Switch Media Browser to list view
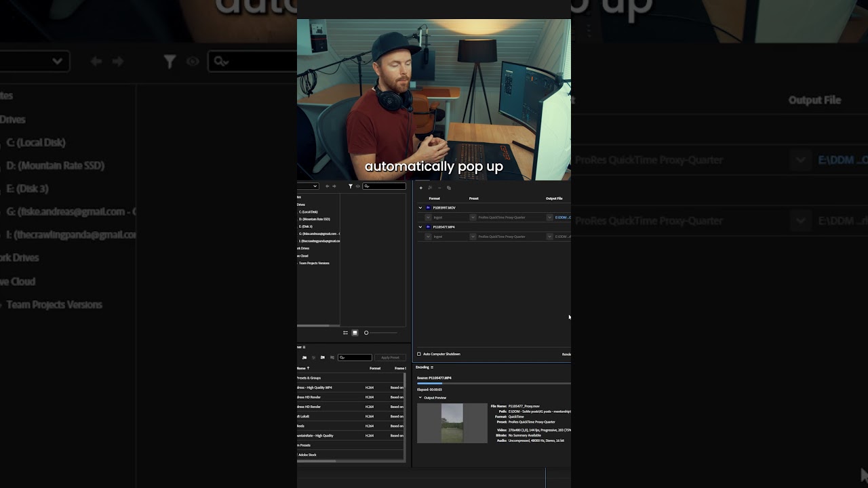Screen dimensions: 868x488 (x=345, y=333)
